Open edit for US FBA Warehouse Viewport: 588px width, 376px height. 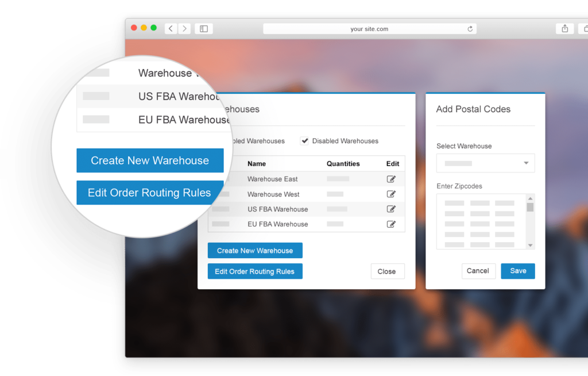coord(391,209)
